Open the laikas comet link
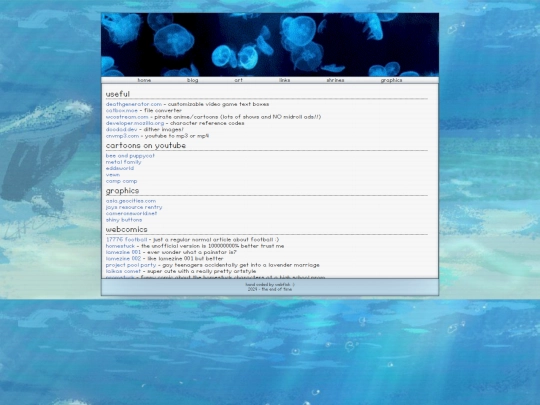This screenshot has height=405, width=540. 123,271
